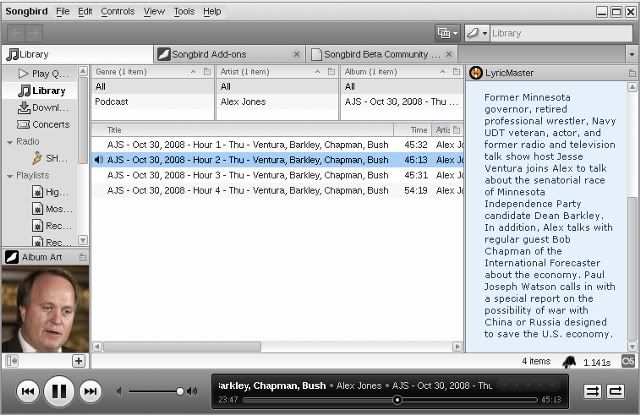Open track list column picker icon
The image size is (640, 415).
[457, 130]
